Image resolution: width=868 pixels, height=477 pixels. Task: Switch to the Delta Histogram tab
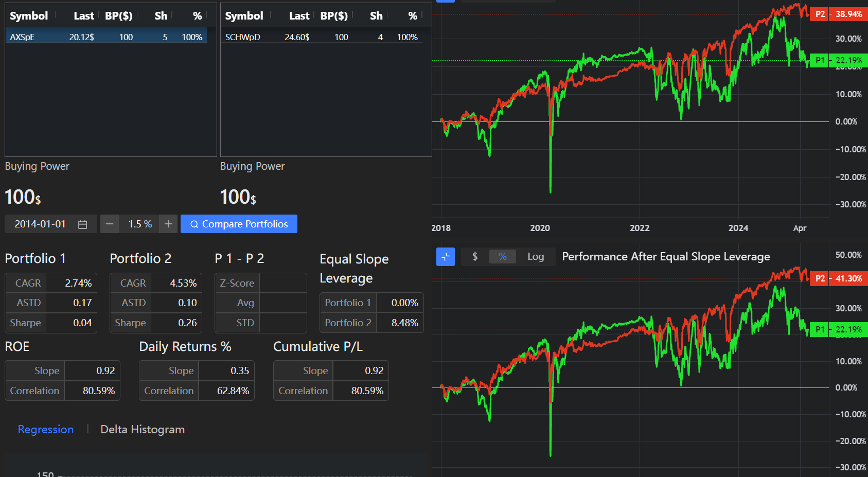click(x=143, y=429)
